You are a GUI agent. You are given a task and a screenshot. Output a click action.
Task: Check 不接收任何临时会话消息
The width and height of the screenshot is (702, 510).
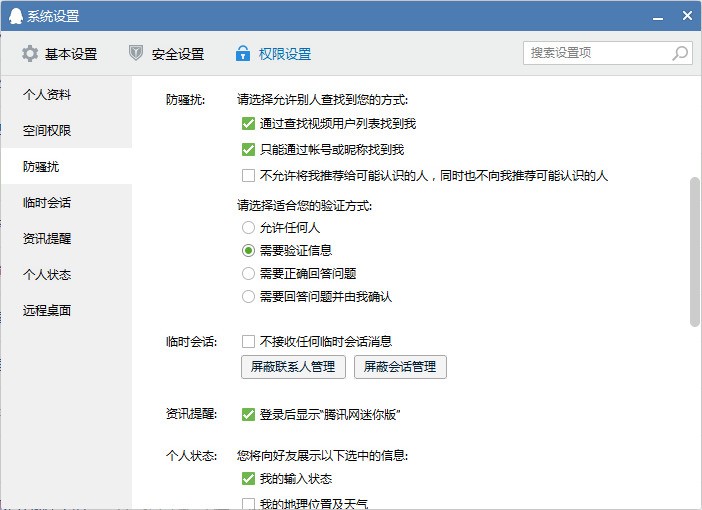(248, 342)
